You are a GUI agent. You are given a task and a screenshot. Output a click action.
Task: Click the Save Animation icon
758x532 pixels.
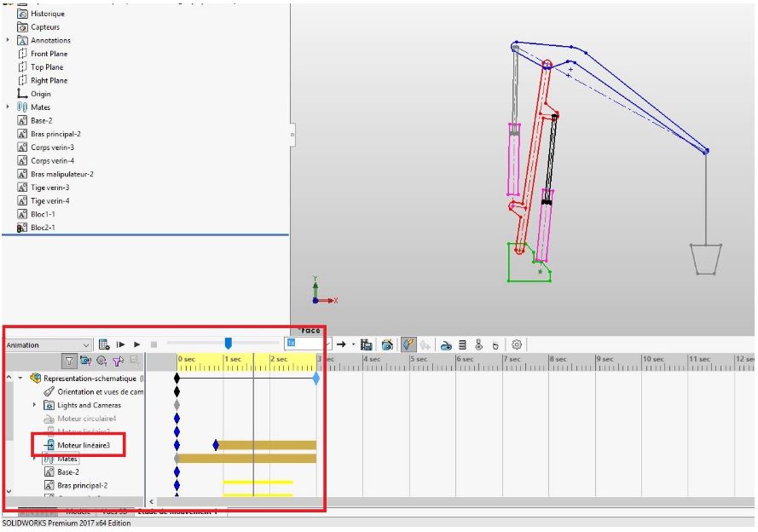click(x=366, y=344)
